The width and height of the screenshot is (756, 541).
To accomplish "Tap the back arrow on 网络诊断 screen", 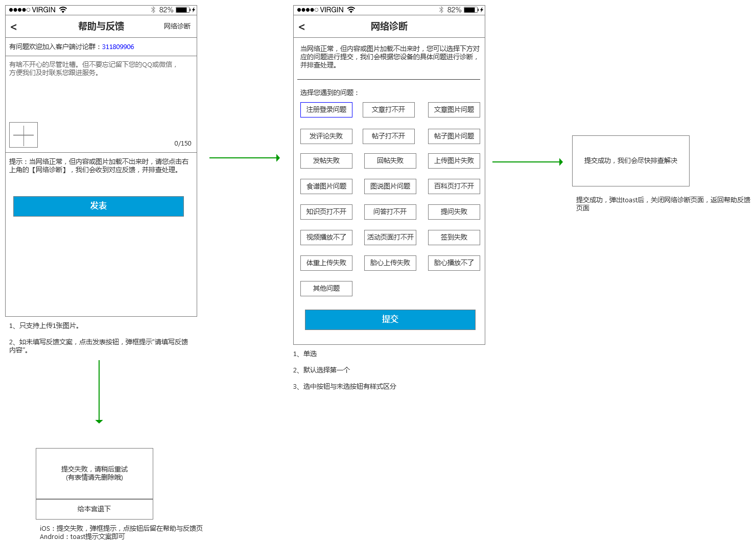I will [302, 27].
